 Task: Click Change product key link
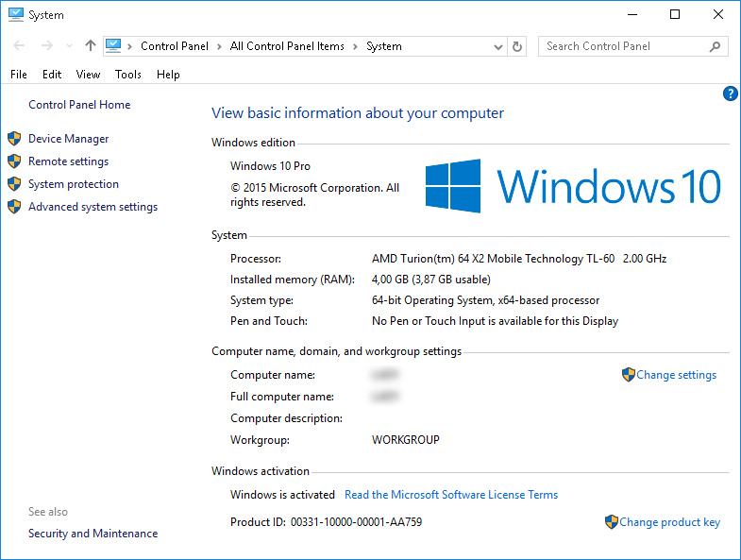coord(669,522)
